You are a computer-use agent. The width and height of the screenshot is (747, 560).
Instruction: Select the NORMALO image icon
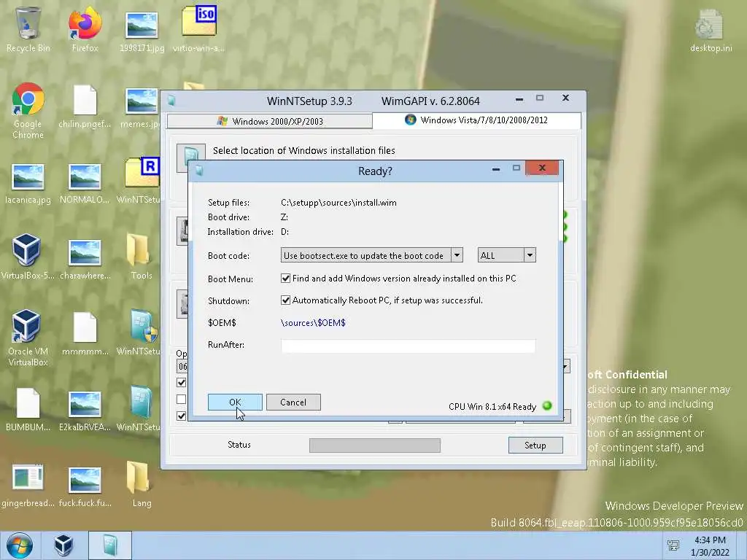coord(85,183)
